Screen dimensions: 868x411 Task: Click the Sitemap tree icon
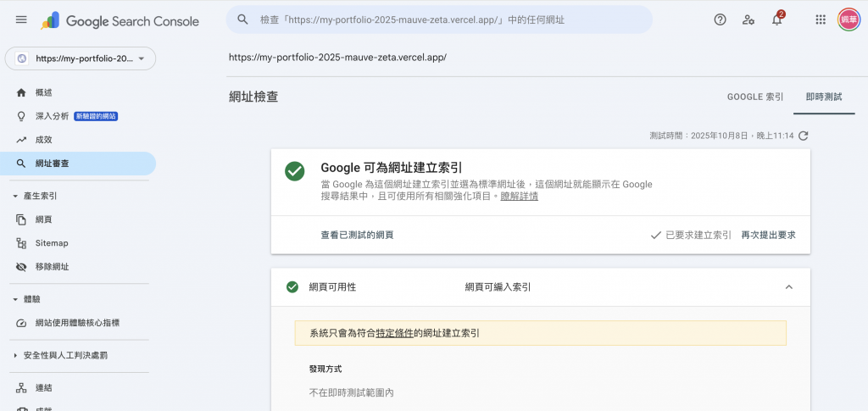tap(21, 243)
